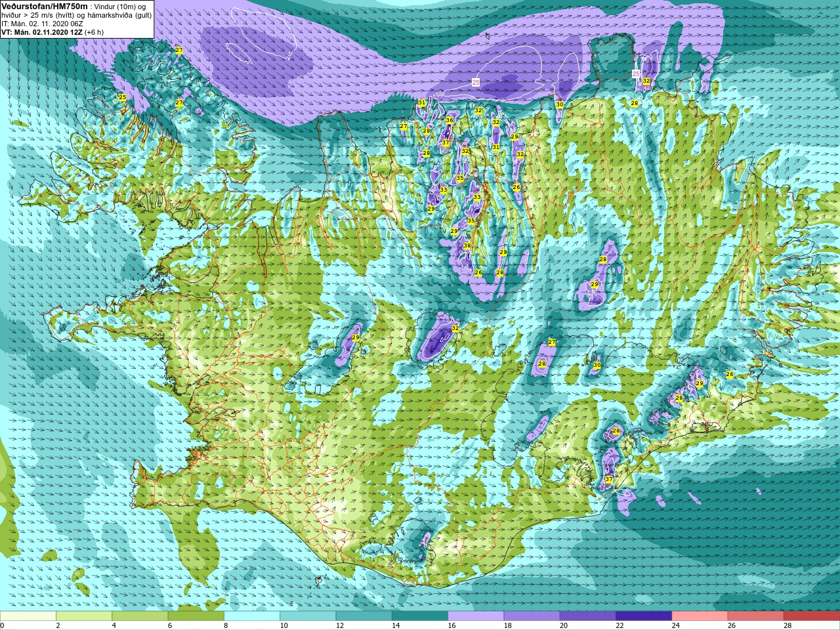Click the 12–14 m/s teal legend swatch
The width and height of the screenshot is (840, 630).
point(364,616)
